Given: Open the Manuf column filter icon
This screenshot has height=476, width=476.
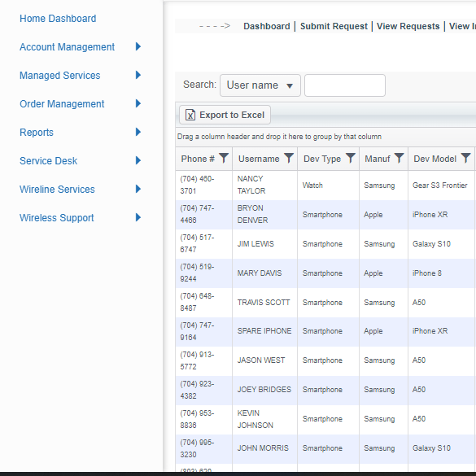Looking at the screenshot, I should 400,158.
